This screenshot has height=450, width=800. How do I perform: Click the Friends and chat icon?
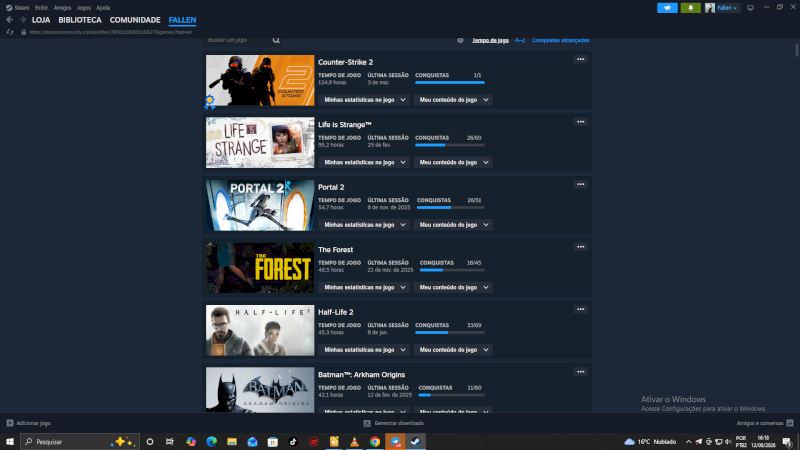(790, 423)
